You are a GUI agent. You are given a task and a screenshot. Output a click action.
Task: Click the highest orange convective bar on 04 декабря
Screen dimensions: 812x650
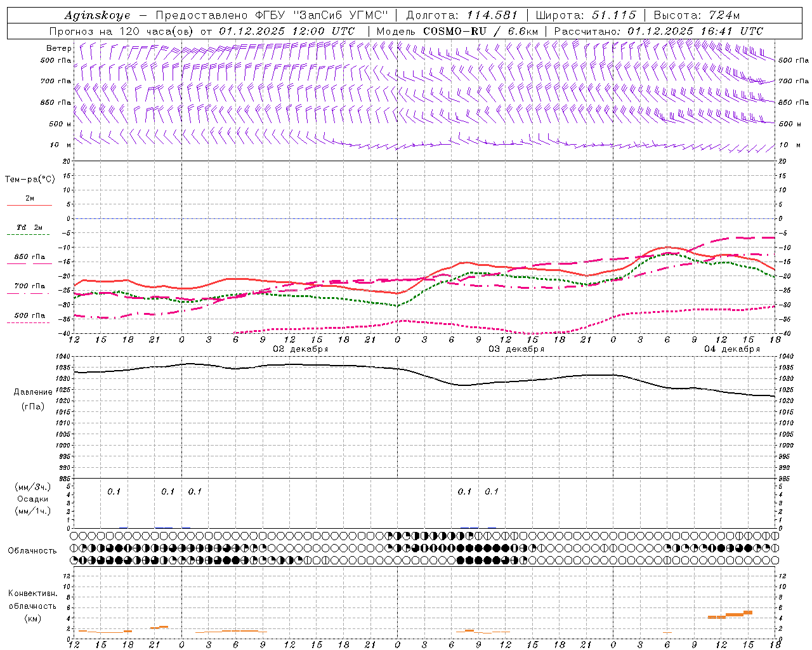pos(748,613)
